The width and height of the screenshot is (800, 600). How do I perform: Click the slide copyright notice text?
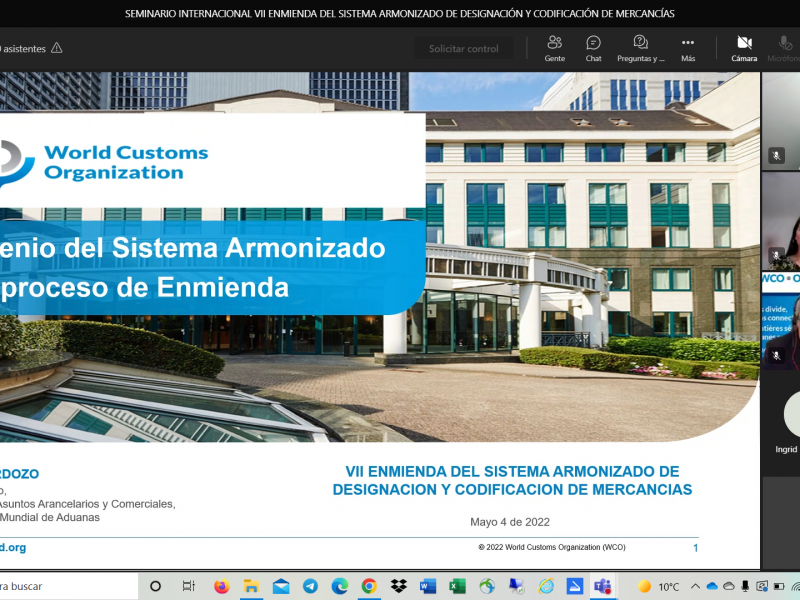[x=552, y=547]
